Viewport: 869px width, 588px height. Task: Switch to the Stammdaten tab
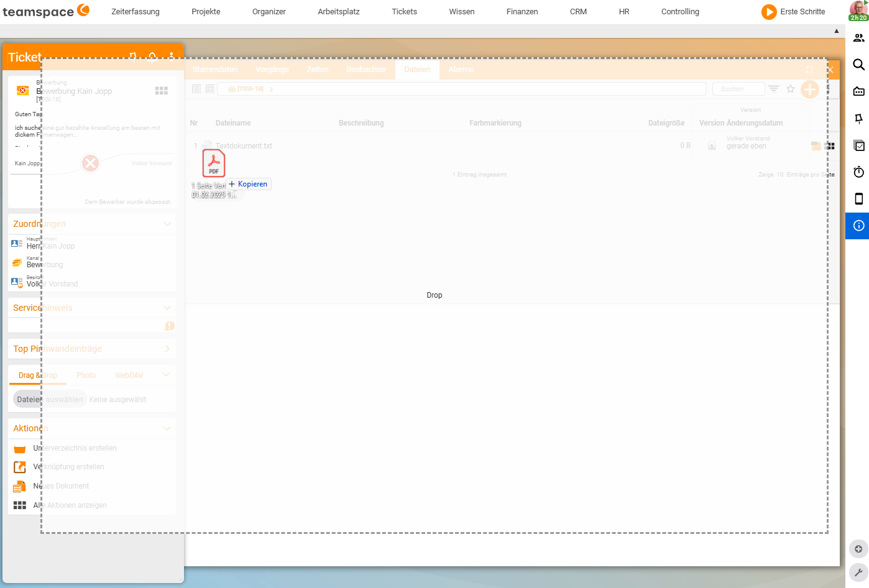(215, 70)
